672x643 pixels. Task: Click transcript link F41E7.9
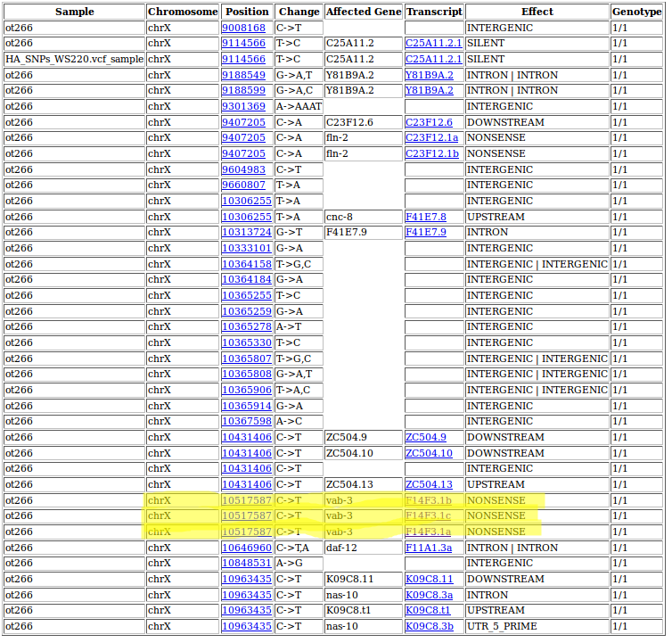click(x=426, y=232)
